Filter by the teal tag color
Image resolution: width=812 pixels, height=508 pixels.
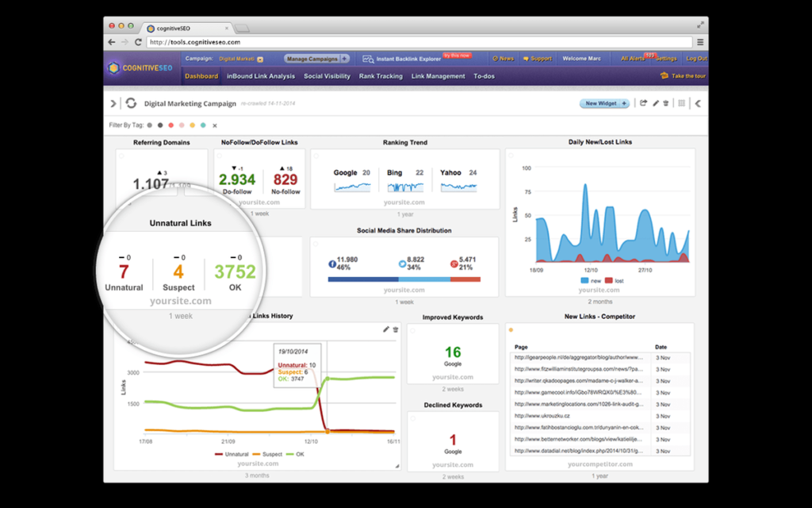(x=203, y=125)
